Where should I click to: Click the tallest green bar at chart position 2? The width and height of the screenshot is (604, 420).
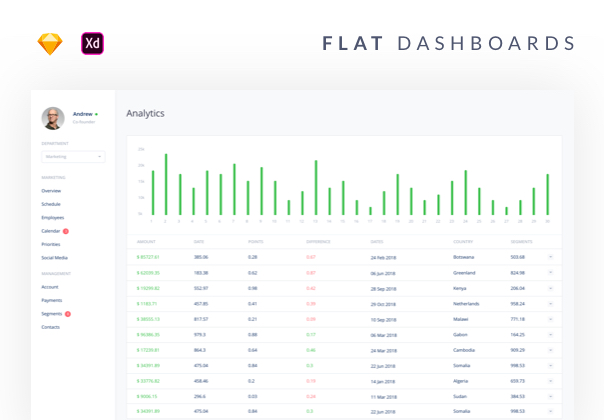pyautogui.click(x=166, y=184)
